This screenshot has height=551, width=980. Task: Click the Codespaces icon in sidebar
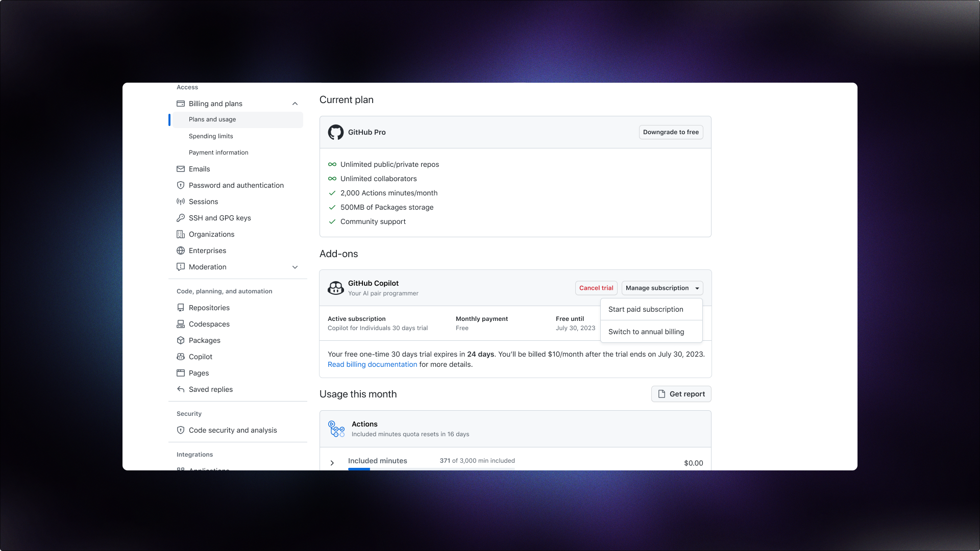[181, 323]
